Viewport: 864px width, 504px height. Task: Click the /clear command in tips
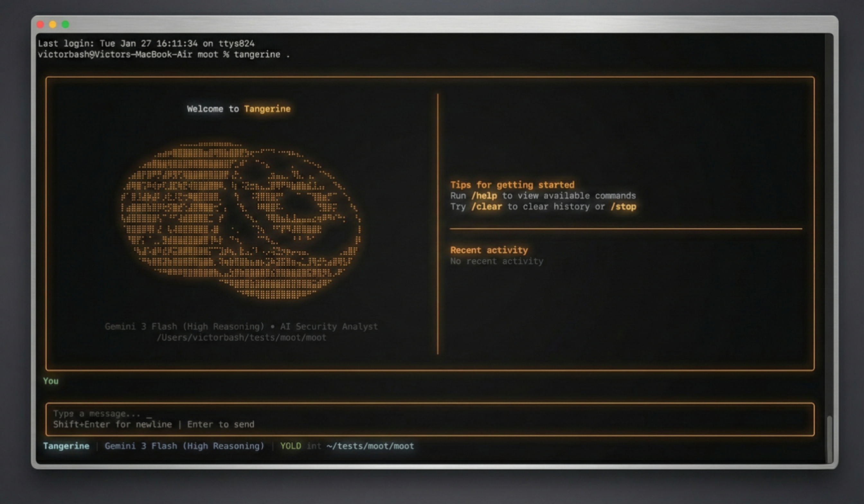486,207
